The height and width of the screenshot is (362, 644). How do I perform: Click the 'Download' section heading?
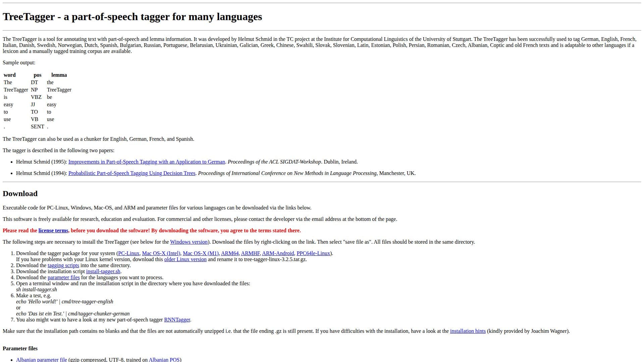click(20, 194)
